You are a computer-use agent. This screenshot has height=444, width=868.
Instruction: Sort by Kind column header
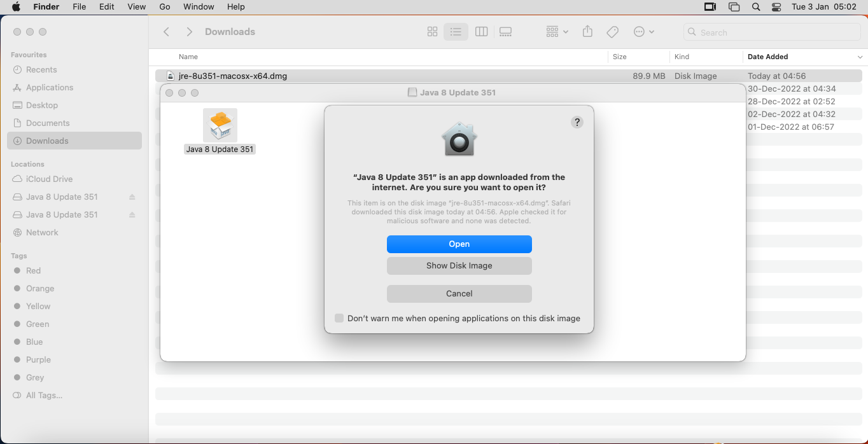[x=682, y=57]
